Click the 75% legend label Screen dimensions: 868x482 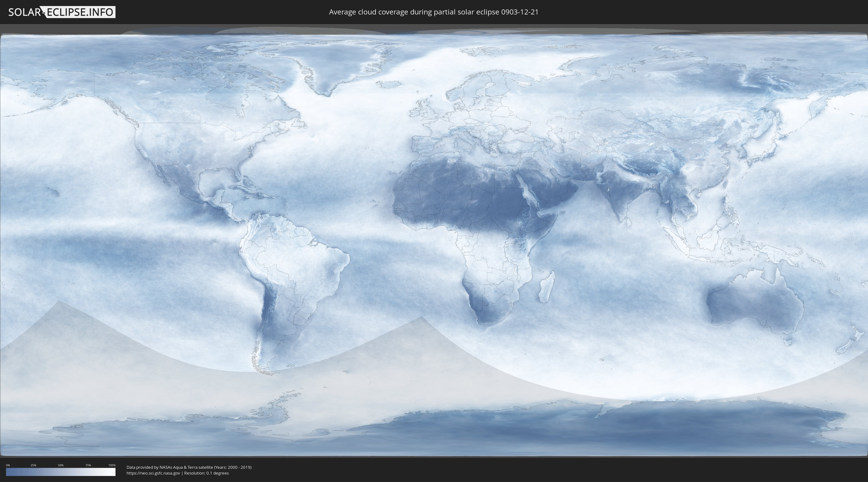point(88,465)
